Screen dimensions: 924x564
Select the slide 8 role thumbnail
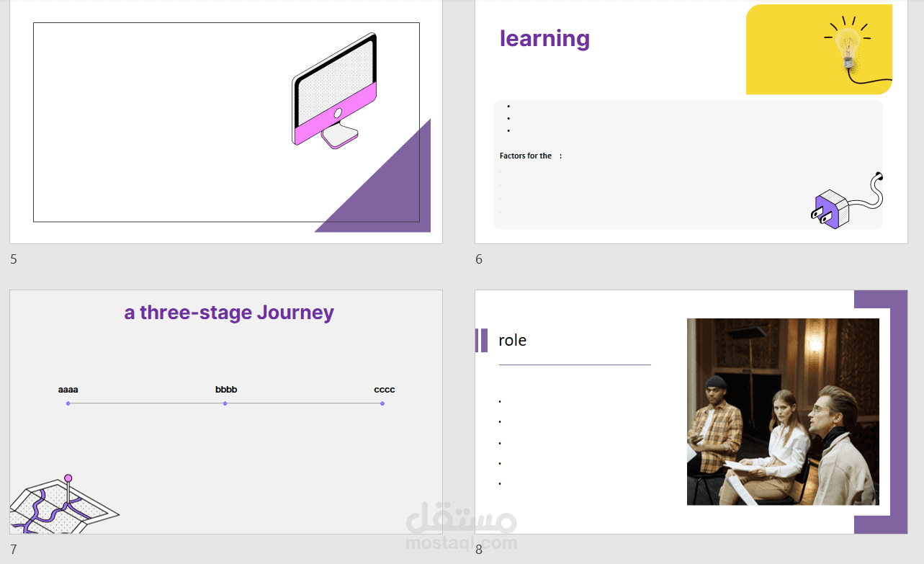click(691, 412)
